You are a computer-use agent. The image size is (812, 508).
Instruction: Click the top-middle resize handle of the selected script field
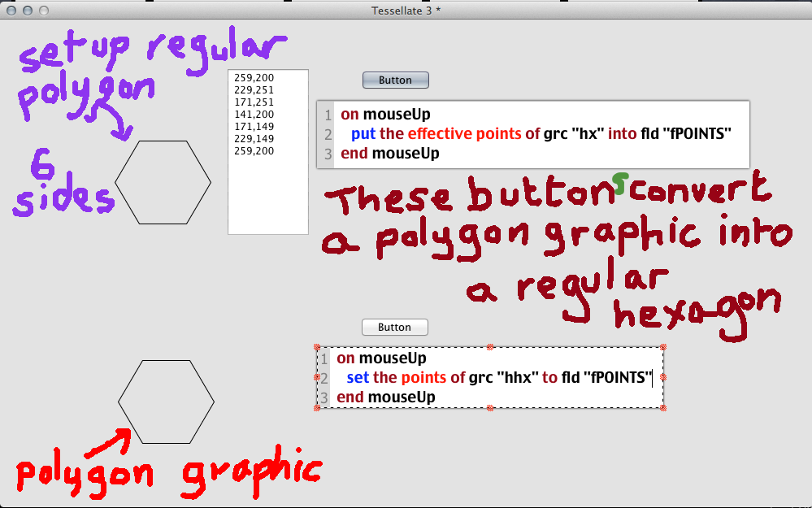tap(490, 347)
